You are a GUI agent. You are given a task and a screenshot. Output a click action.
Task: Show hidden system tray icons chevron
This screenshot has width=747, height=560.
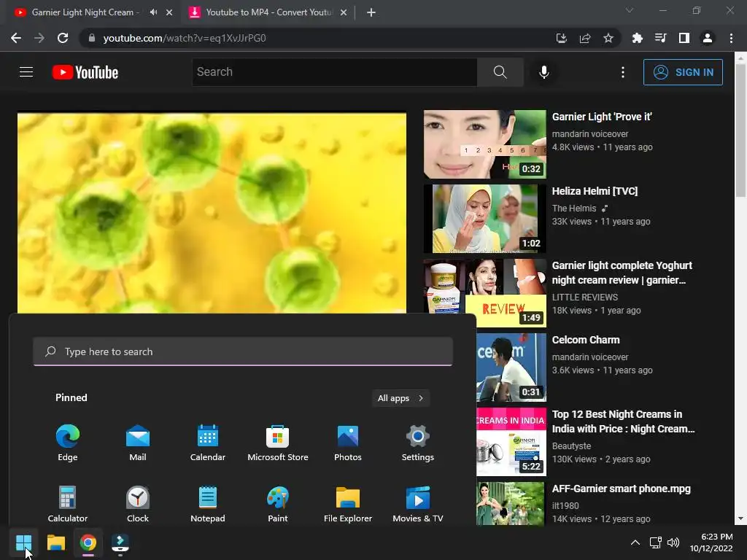pyautogui.click(x=635, y=542)
